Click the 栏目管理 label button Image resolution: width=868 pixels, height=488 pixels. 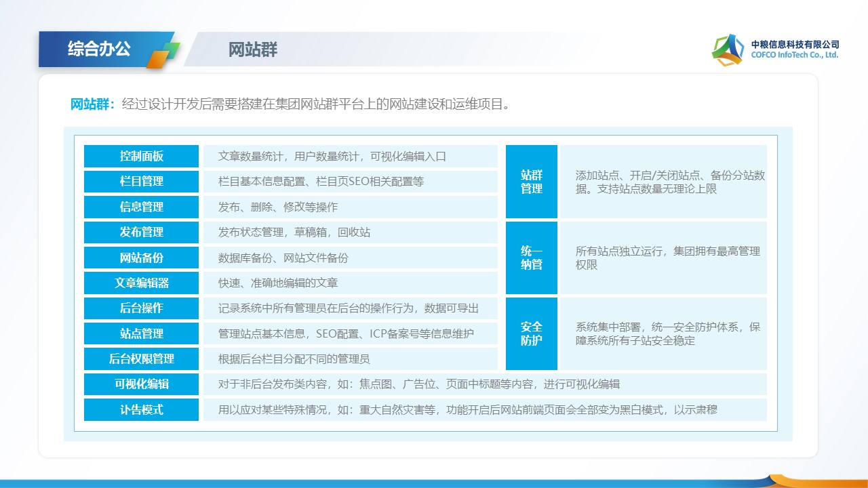[x=141, y=182]
